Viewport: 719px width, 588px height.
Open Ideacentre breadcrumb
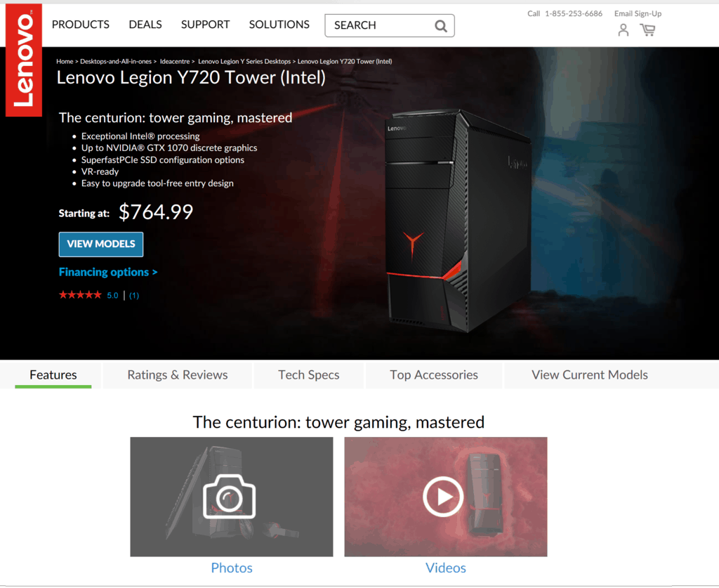tap(175, 61)
